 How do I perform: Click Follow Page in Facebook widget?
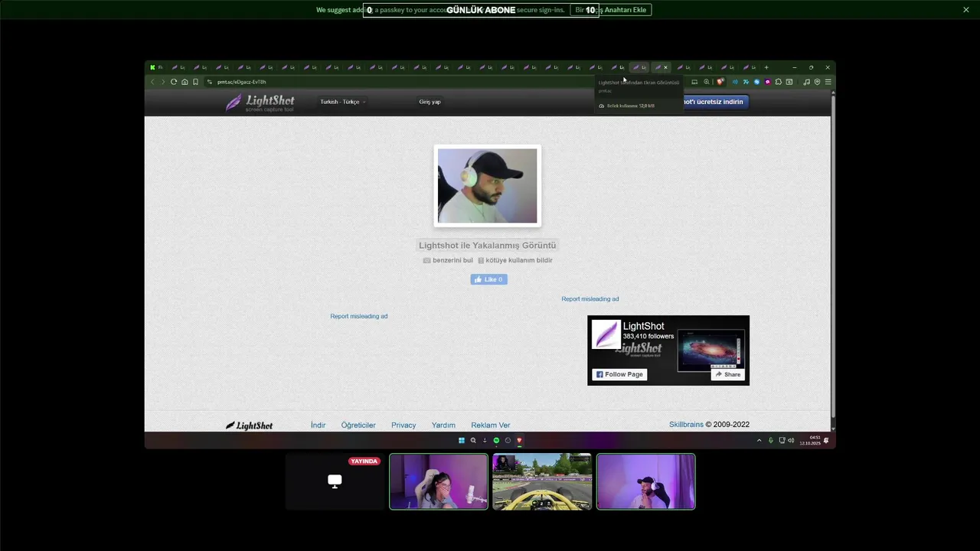[619, 374]
